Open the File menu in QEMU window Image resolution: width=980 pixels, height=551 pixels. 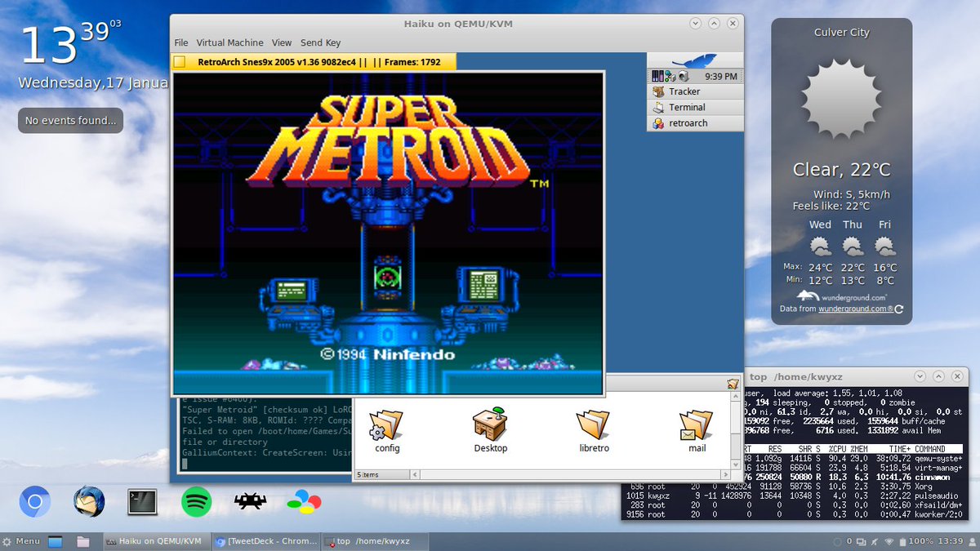coord(181,42)
